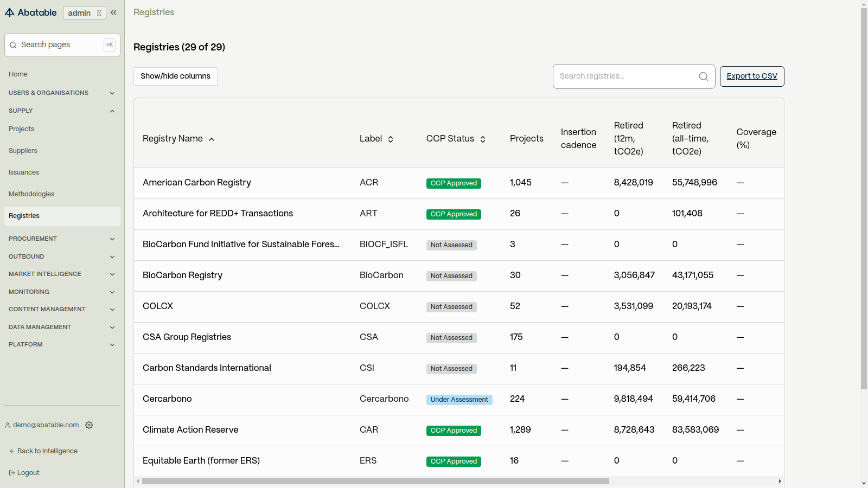Sort the CCP Status column arrows
The image size is (868, 488).
pos(483,139)
